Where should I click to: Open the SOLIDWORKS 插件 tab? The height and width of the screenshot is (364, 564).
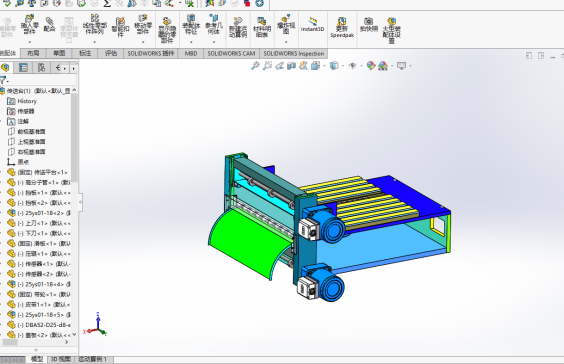click(151, 53)
